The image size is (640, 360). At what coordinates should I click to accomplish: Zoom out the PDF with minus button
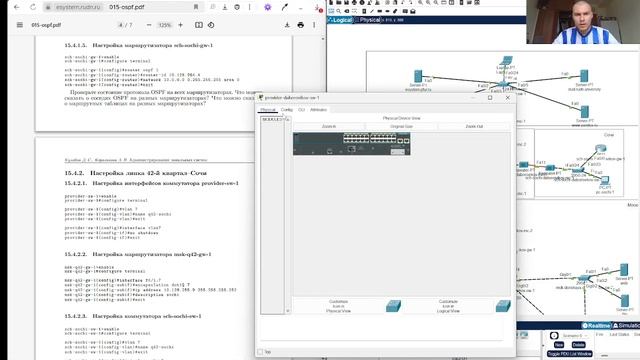pos(149,25)
